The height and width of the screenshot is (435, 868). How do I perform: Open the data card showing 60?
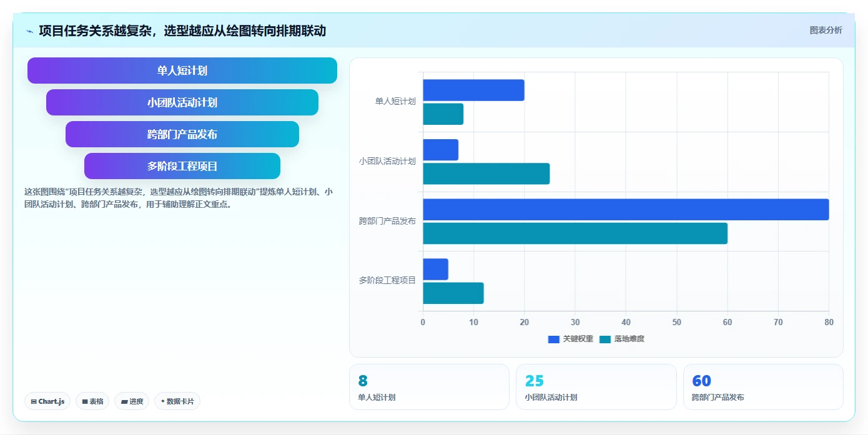pyautogui.click(x=763, y=387)
